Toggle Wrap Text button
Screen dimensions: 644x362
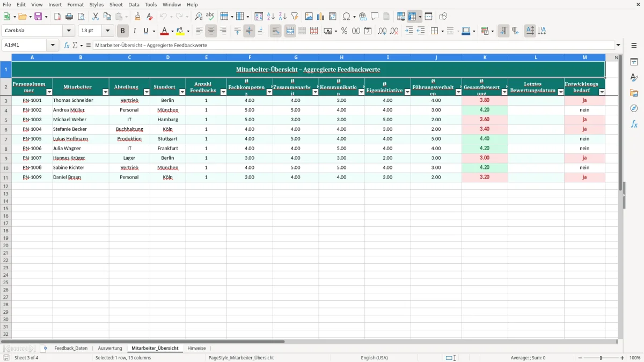[276, 31]
